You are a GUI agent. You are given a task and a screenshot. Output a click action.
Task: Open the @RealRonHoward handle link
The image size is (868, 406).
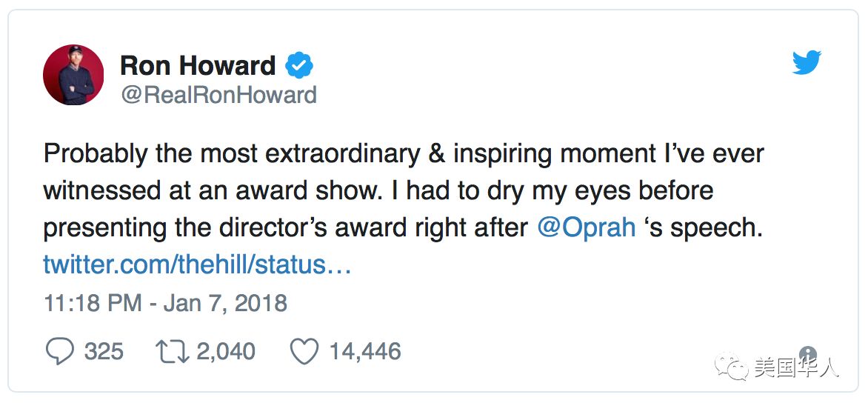[x=218, y=95]
